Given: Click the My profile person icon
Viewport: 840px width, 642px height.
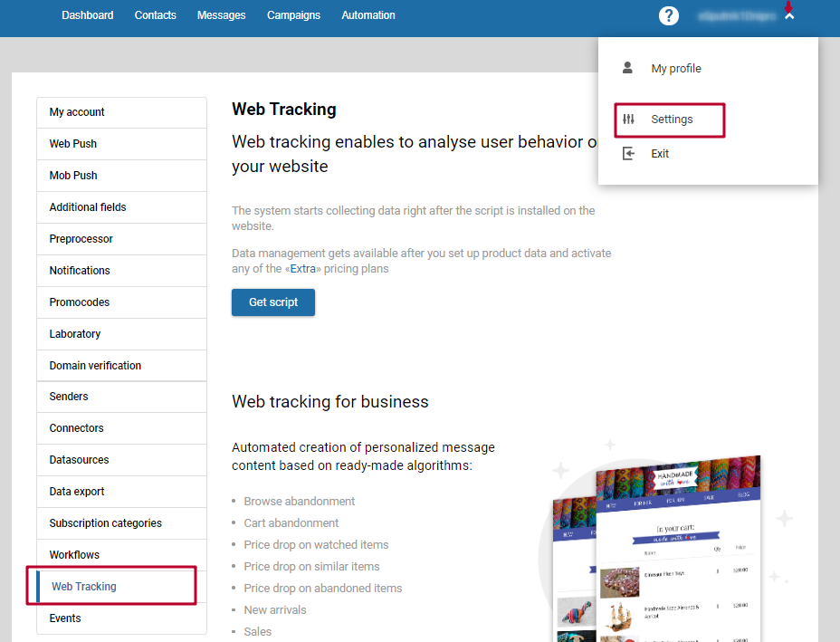Looking at the screenshot, I should point(627,68).
